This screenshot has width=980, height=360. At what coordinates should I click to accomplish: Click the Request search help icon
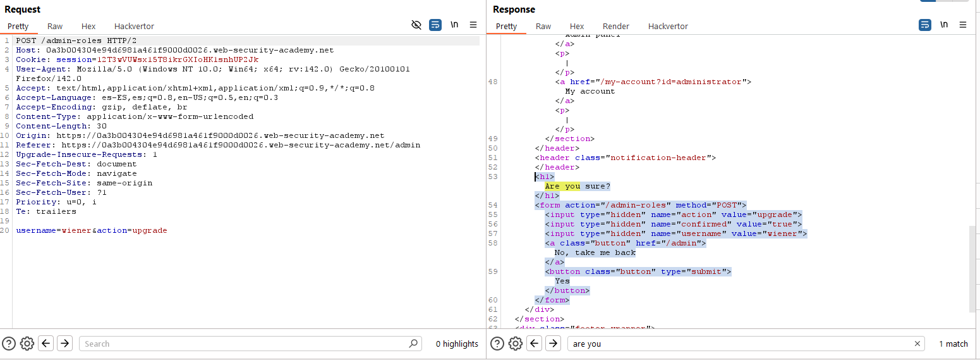click(x=8, y=344)
